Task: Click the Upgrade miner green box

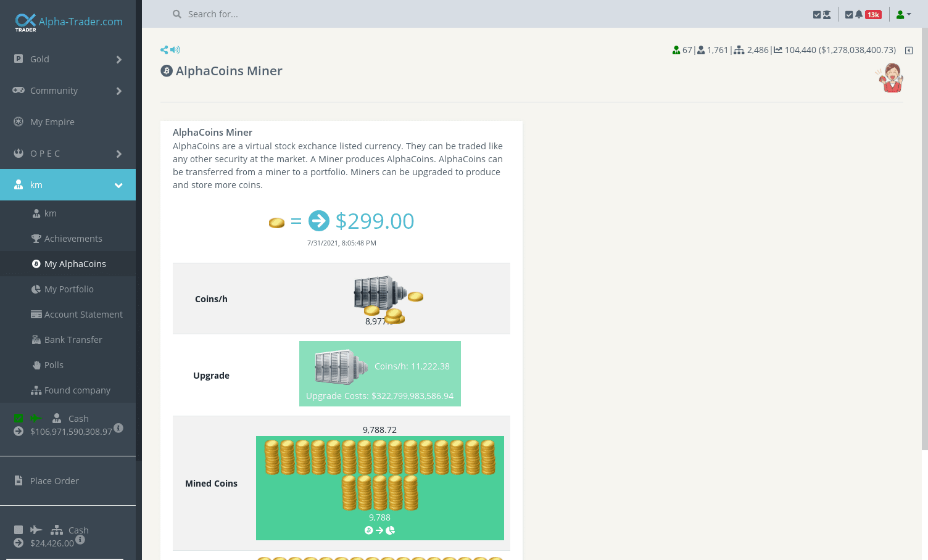Action: point(380,374)
